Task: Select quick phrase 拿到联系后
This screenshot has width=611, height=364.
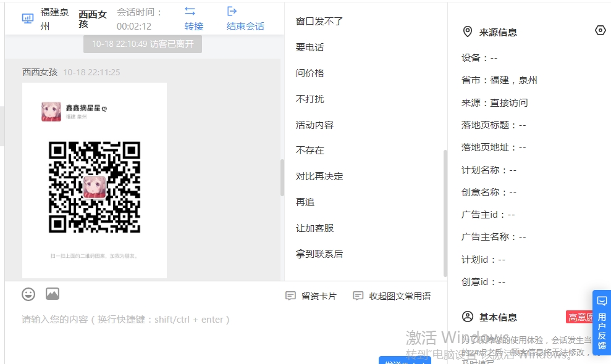Action: (319, 254)
